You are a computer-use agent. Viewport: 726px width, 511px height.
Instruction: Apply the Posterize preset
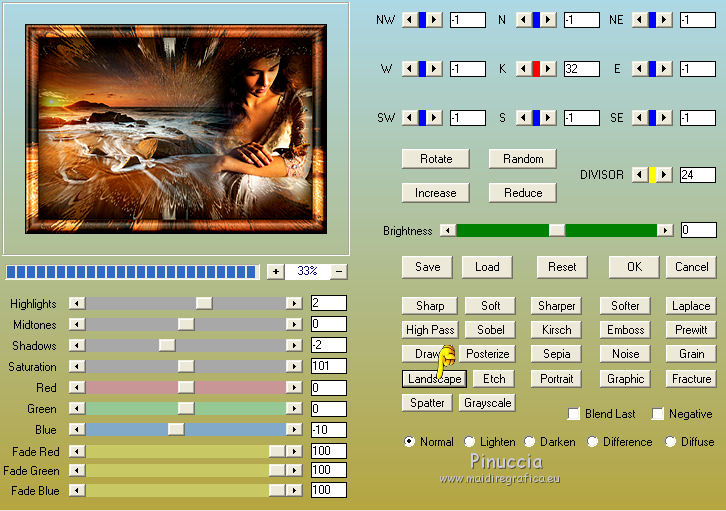point(488,354)
